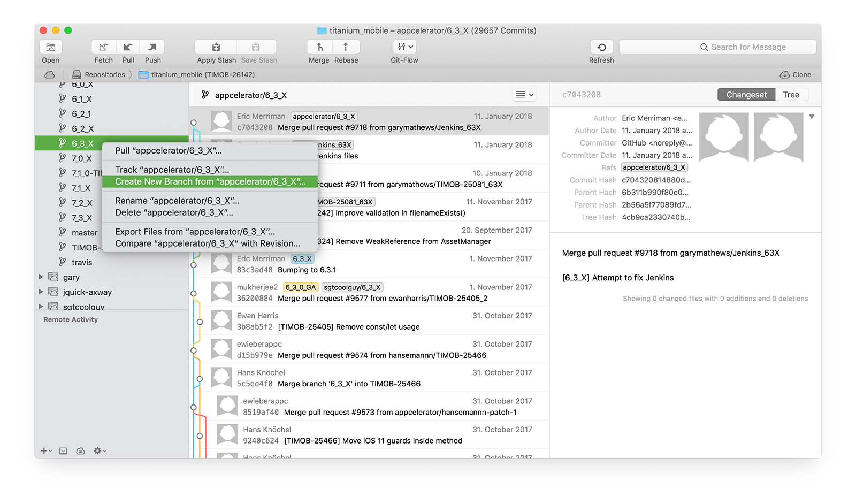Click the Parent Hash 6b311b990f80e0 link
This screenshot has width=856, height=504.
pyautogui.click(x=655, y=192)
